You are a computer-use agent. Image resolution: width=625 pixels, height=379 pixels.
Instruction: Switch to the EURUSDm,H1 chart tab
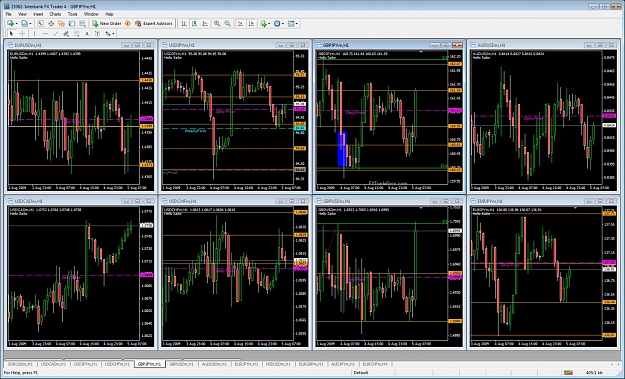tap(21, 364)
